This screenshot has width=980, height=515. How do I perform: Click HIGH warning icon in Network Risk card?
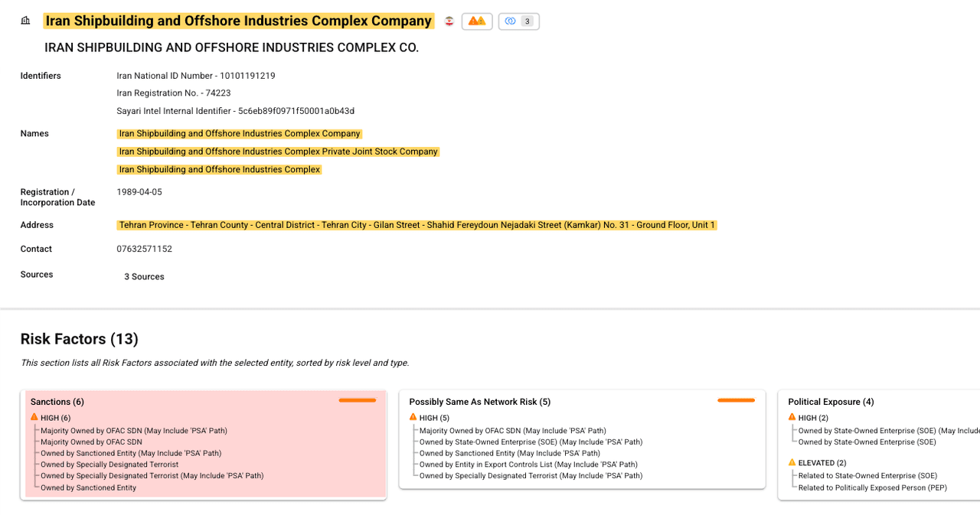(413, 418)
